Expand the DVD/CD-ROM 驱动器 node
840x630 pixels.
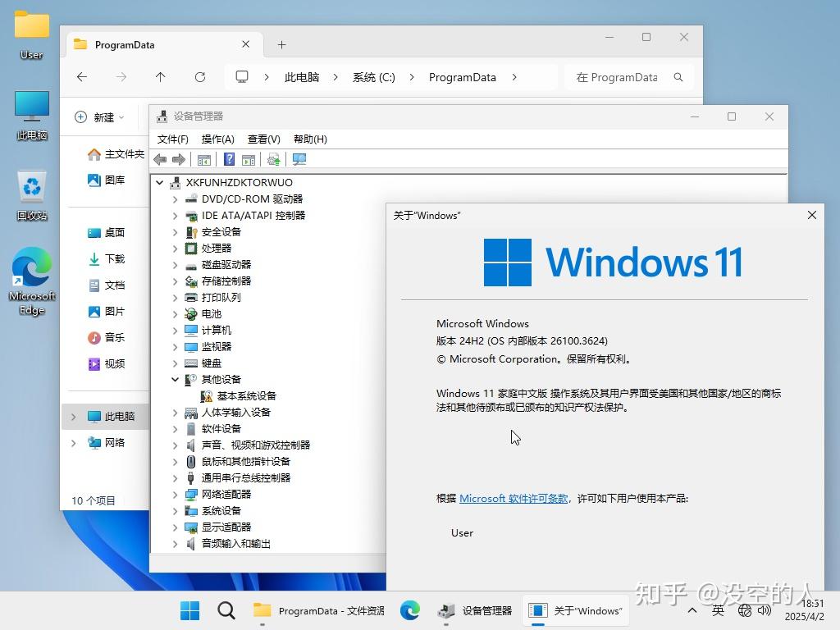[x=176, y=199]
